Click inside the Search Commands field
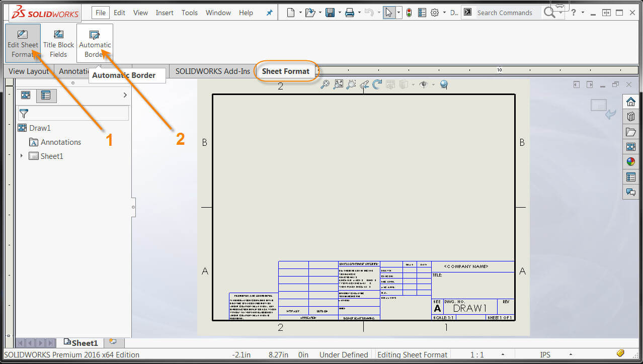 point(506,12)
